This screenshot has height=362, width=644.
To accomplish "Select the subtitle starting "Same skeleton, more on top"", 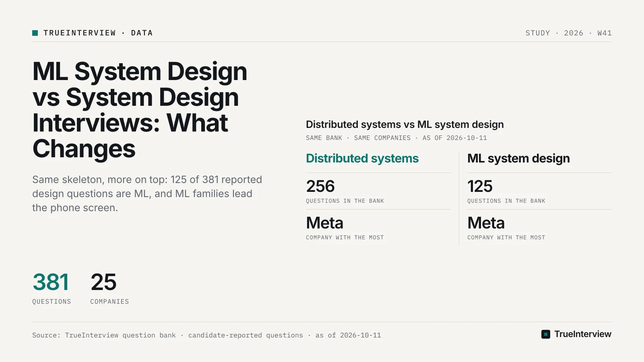I will tap(147, 193).
